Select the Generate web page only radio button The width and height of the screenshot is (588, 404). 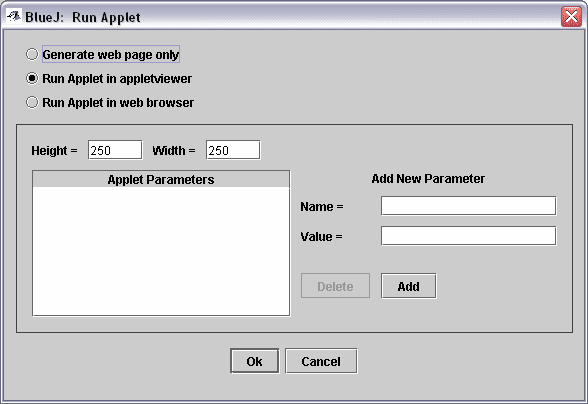pyautogui.click(x=32, y=54)
